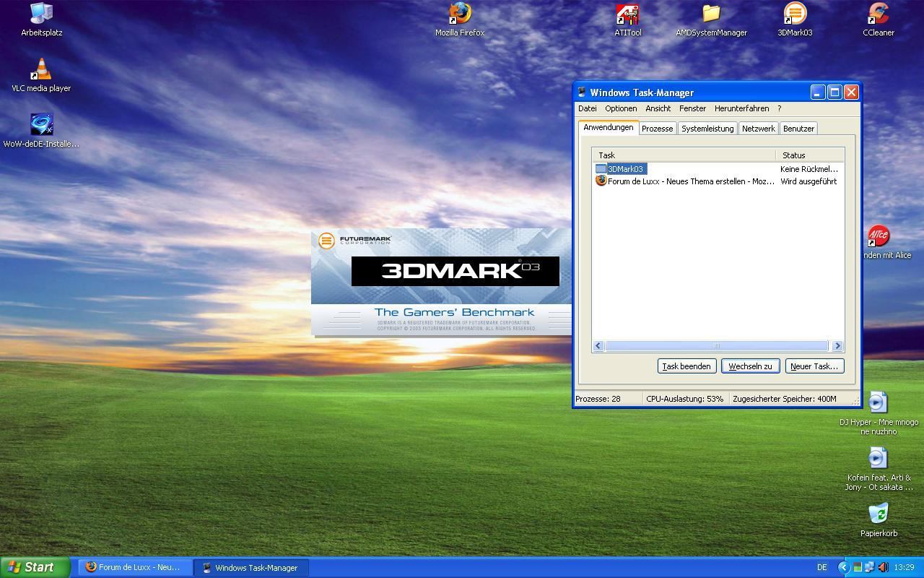924x578 pixels.
Task: Select the Mozilla Firefox desktop shortcut
Action: tap(460, 20)
